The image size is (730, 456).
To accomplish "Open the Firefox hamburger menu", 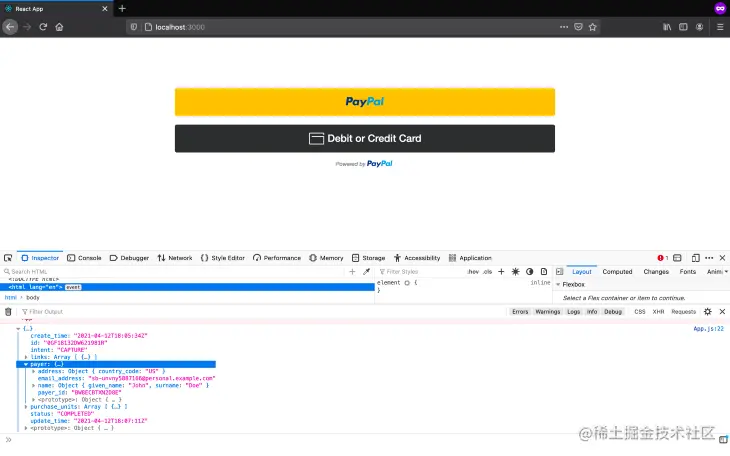I will click(720, 27).
